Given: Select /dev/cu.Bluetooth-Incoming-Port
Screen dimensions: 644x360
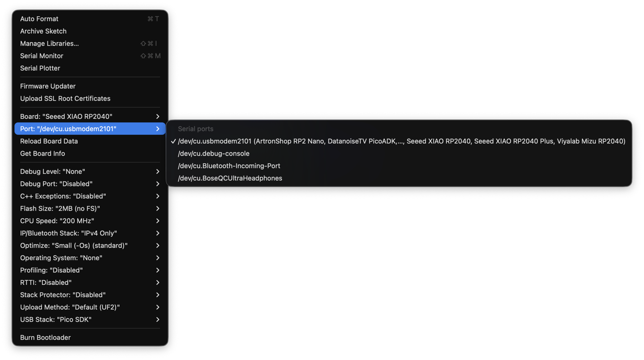Looking at the screenshot, I should pos(399,166).
